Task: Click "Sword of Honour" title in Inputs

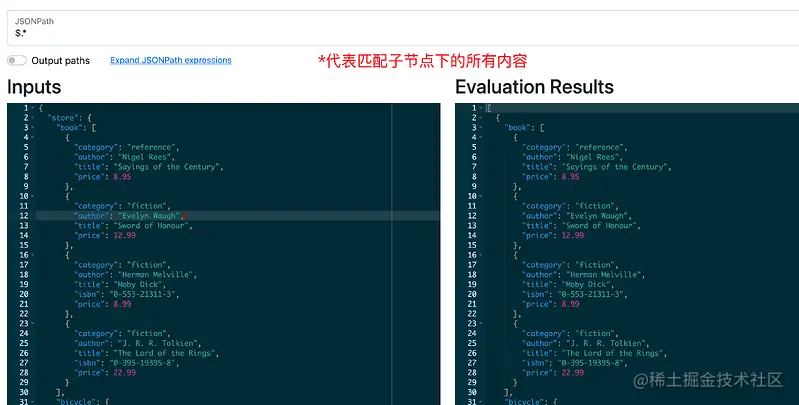Action: tap(151, 225)
